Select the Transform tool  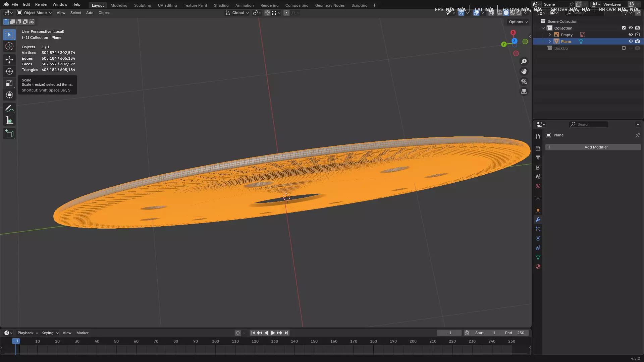pyautogui.click(x=9, y=95)
